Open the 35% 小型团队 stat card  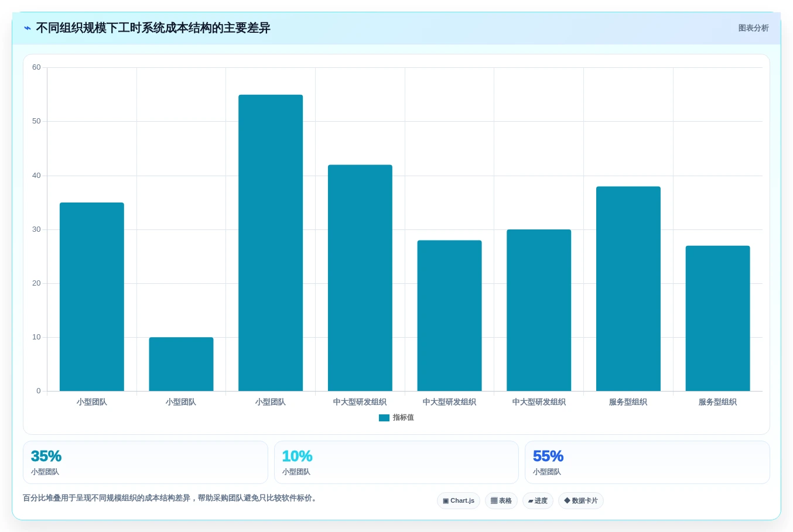[x=145, y=462]
